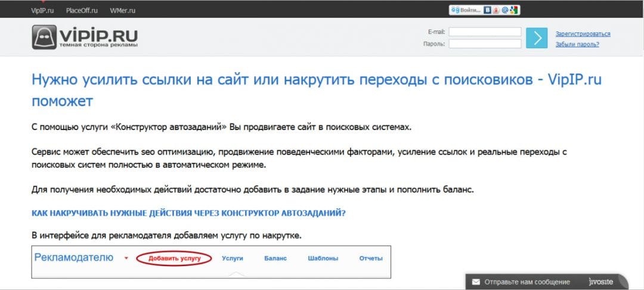644x290 pixels.
Task: Focus the E-mail input field
Action: pyautogui.click(x=485, y=32)
